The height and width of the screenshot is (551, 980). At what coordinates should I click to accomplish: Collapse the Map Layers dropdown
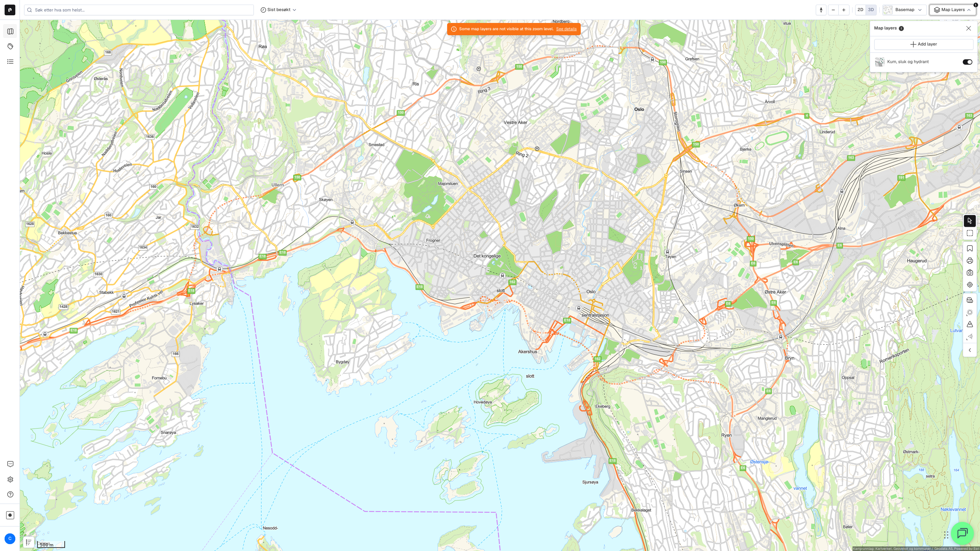tap(952, 10)
